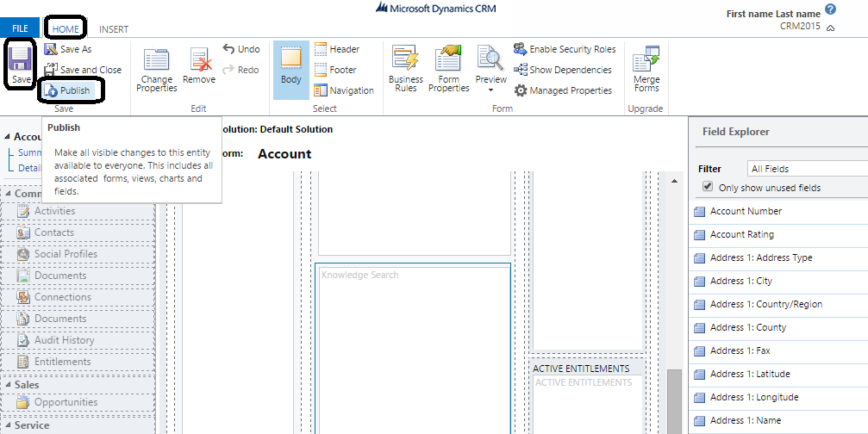Click the form canvas vertical scrollbar
This screenshot has width=868, height=434.
tap(675, 301)
